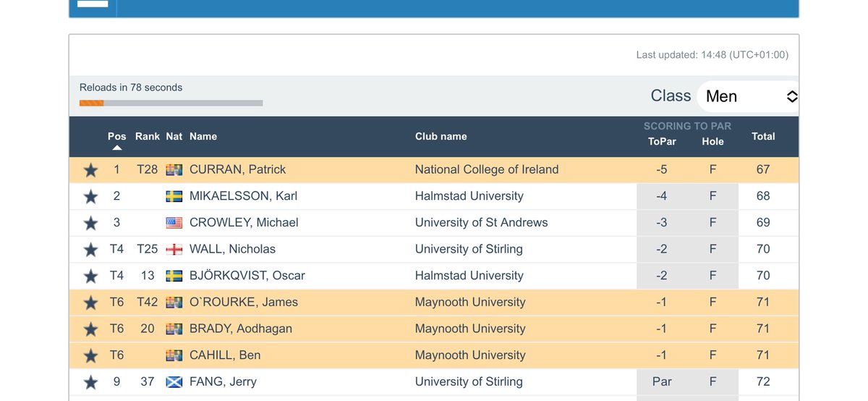The width and height of the screenshot is (868, 401).
Task: Open player O`ROURKE, James
Action: [x=244, y=303]
